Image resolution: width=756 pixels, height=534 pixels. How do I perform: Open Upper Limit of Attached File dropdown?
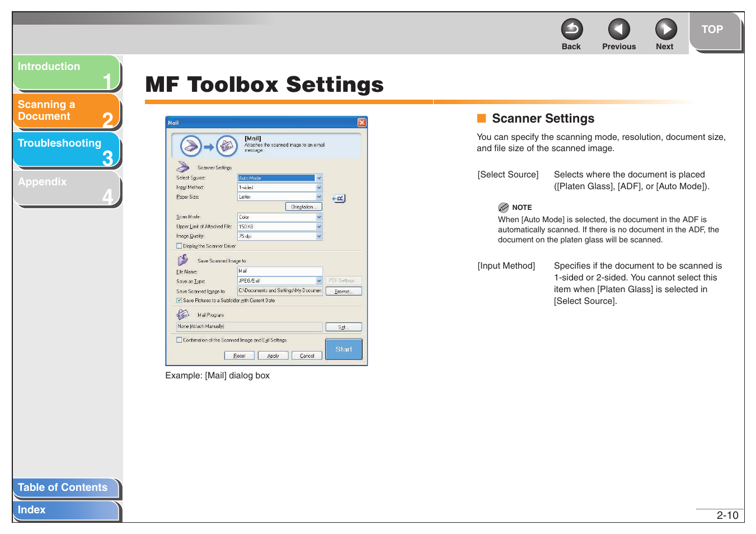pos(319,227)
